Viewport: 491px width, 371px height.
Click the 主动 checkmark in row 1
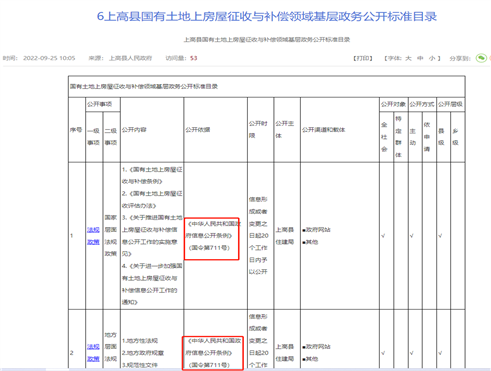click(412, 236)
